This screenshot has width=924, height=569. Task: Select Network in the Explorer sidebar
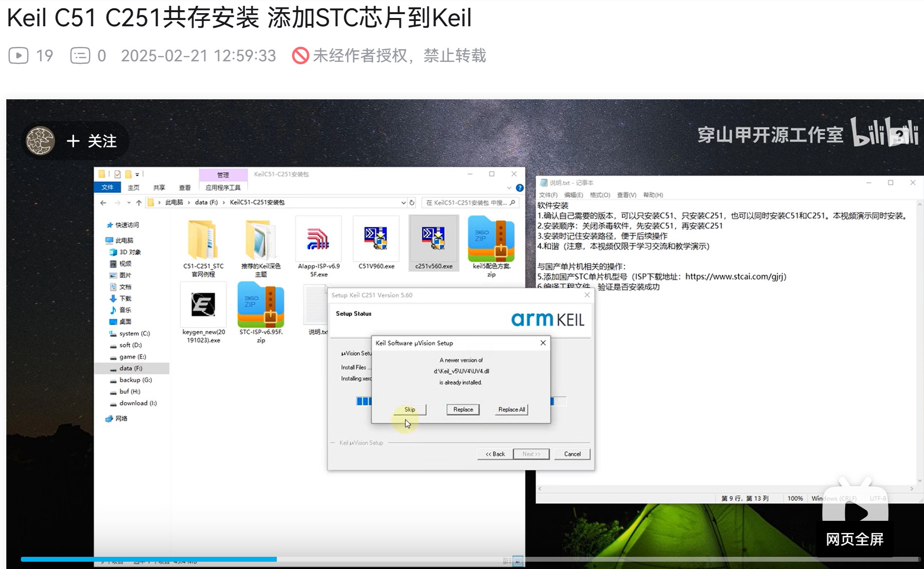pyautogui.click(x=117, y=419)
